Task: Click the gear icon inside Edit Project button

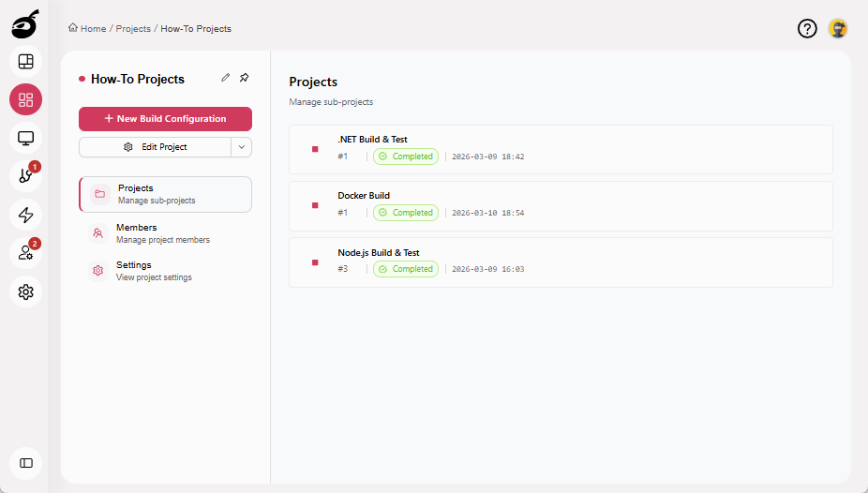Action: point(128,147)
